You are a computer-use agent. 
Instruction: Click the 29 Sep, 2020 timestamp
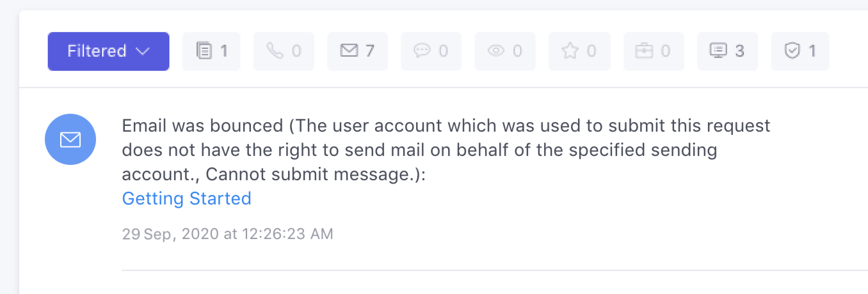tap(228, 234)
